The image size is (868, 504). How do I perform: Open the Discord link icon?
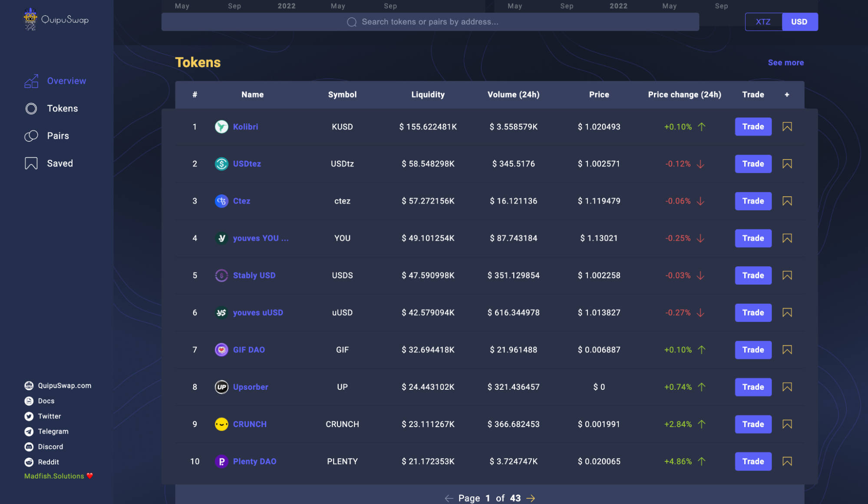point(29,447)
